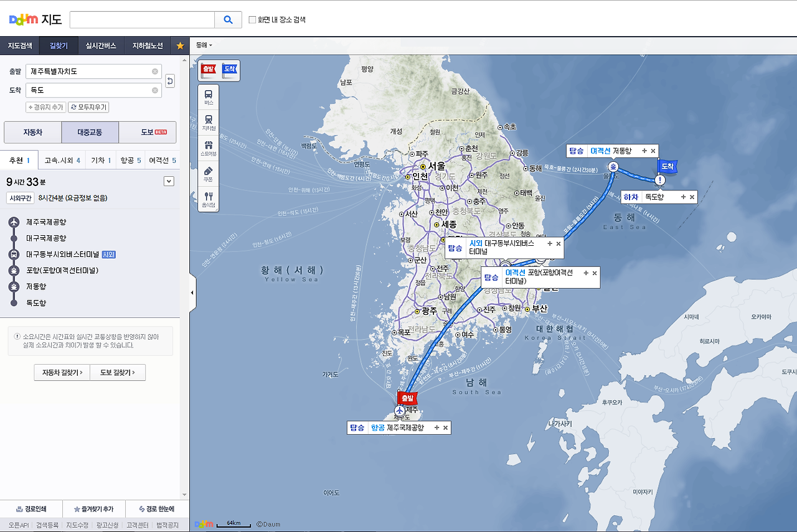Viewport: 797px width, 532px height.
Task: Show 지하철 layer on map
Action: [x=208, y=123]
